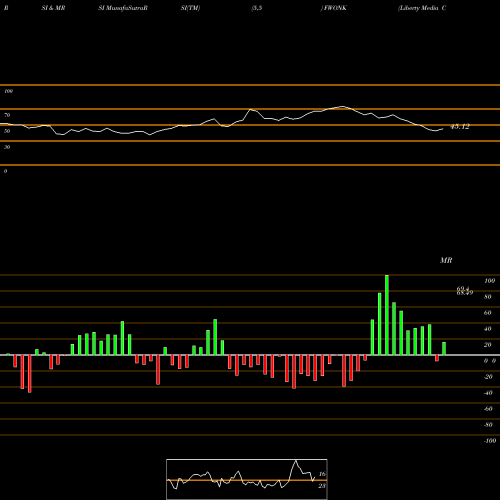Select the MR axis label 60

coord(488,313)
